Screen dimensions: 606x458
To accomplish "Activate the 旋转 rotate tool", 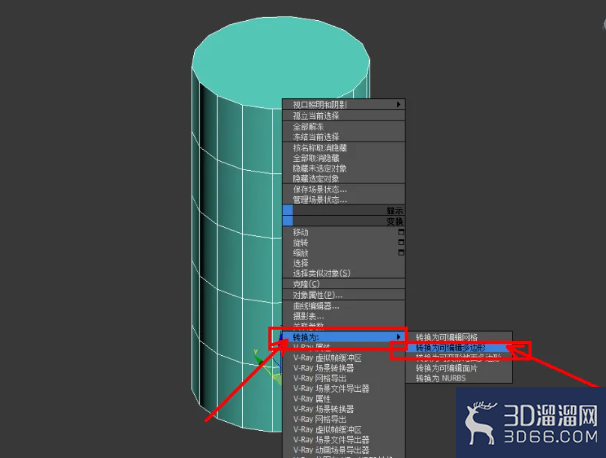I will pyautogui.click(x=301, y=243).
